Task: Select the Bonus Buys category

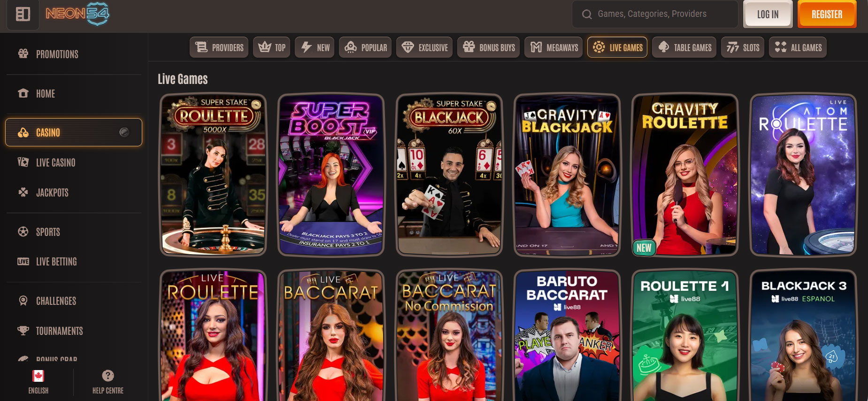Action: click(489, 47)
